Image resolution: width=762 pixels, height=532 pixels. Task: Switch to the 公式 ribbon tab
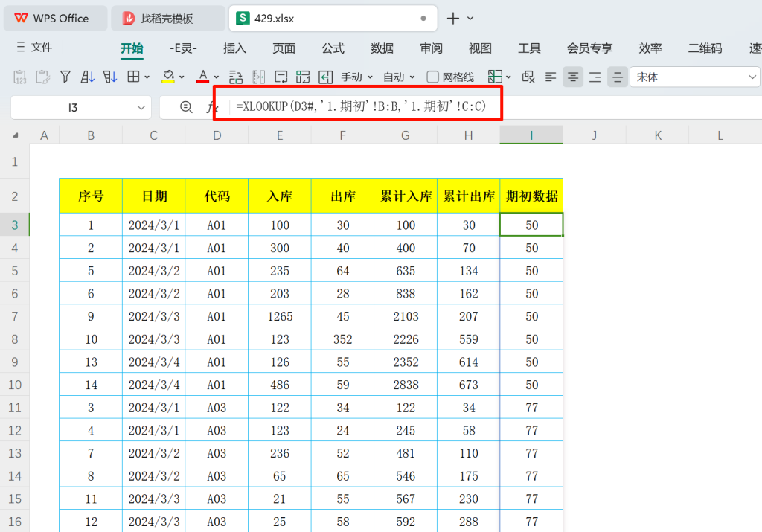tap(333, 48)
